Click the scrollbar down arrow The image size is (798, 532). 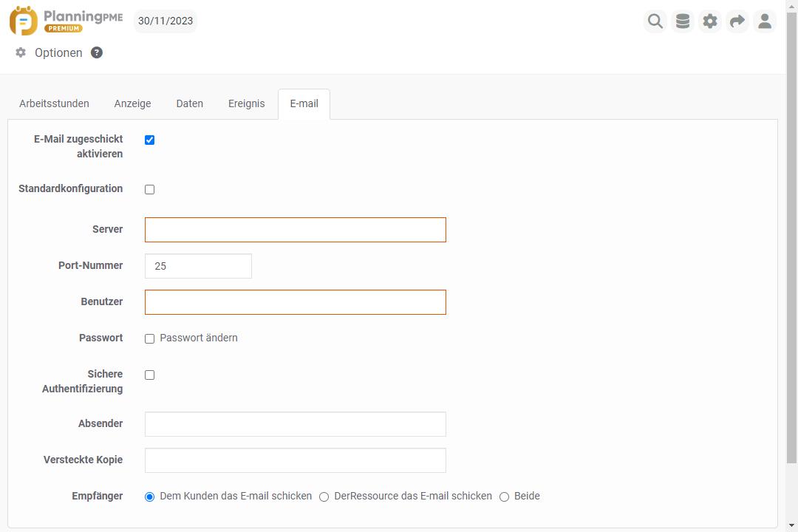pyautogui.click(x=792, y=525)
